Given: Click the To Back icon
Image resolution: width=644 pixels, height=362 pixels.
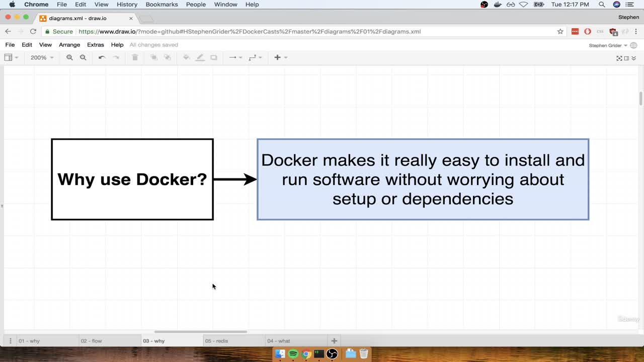Looking at the screenshot, I should pyautogui.click(x=168, y=57).
